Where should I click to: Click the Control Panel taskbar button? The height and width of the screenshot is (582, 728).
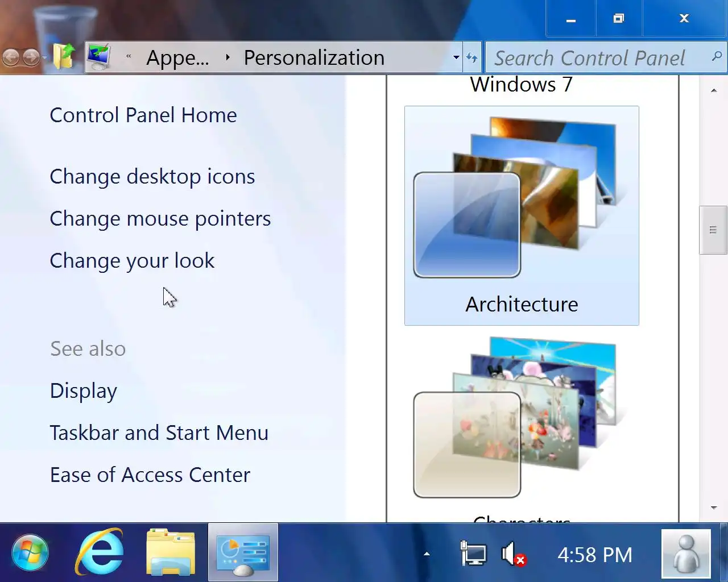pyautogui.click(x=243, y=552)
